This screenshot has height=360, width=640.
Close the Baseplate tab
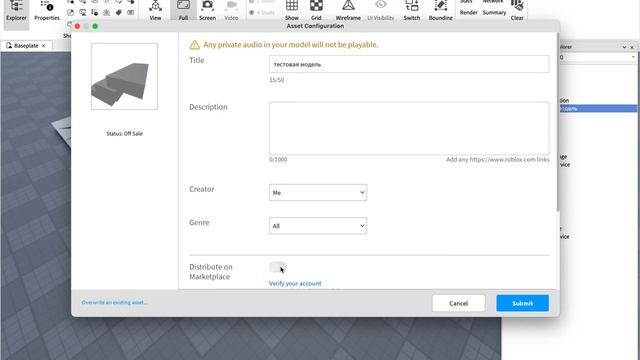click(44, 46)
